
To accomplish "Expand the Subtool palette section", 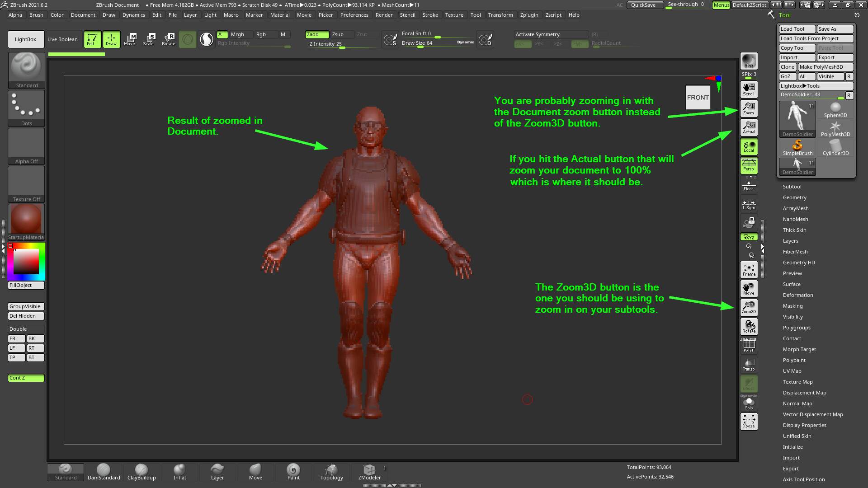I will click(x=792, y=187).
